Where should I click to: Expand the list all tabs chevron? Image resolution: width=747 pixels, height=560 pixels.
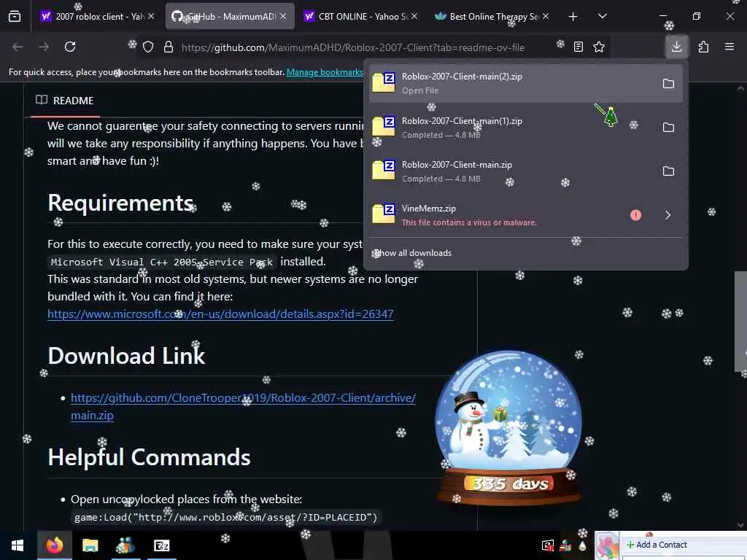click(x=603, y=17)
